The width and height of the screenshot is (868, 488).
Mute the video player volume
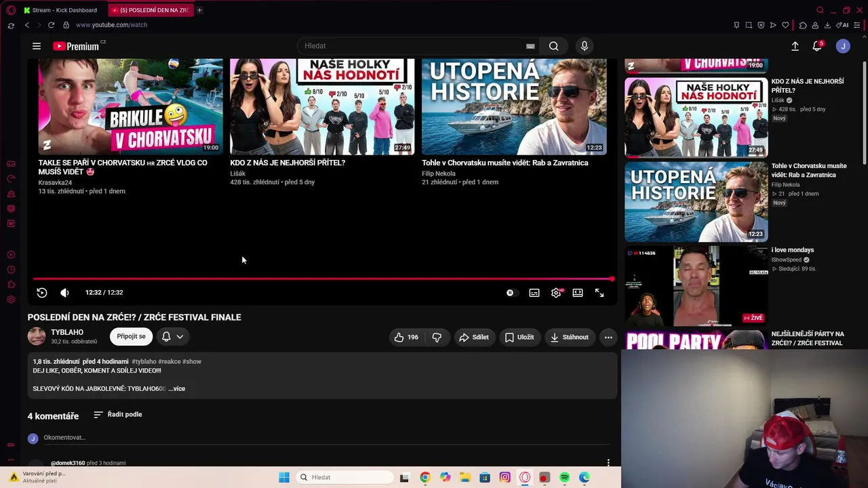pyautogui.click(x=64, y=293)
